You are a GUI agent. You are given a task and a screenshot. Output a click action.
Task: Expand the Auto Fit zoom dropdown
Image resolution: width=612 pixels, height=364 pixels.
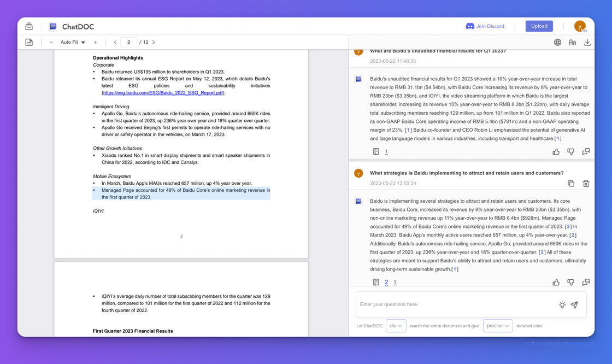(x=73, y=42)
